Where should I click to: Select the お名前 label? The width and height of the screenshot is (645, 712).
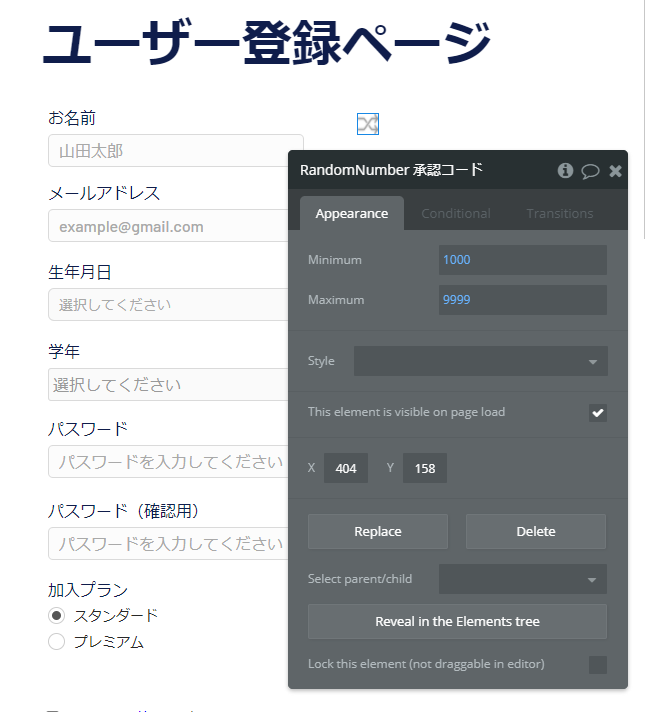(x=72, y=118)
